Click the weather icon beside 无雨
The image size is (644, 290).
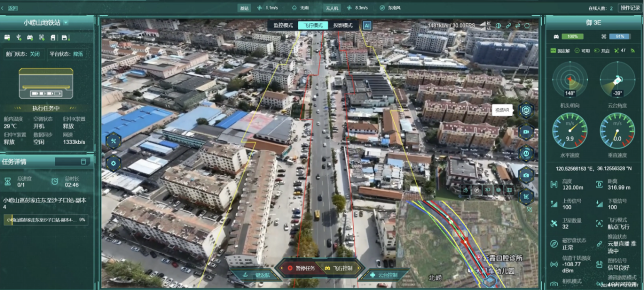pyautogui.click(x=294, y=8)
